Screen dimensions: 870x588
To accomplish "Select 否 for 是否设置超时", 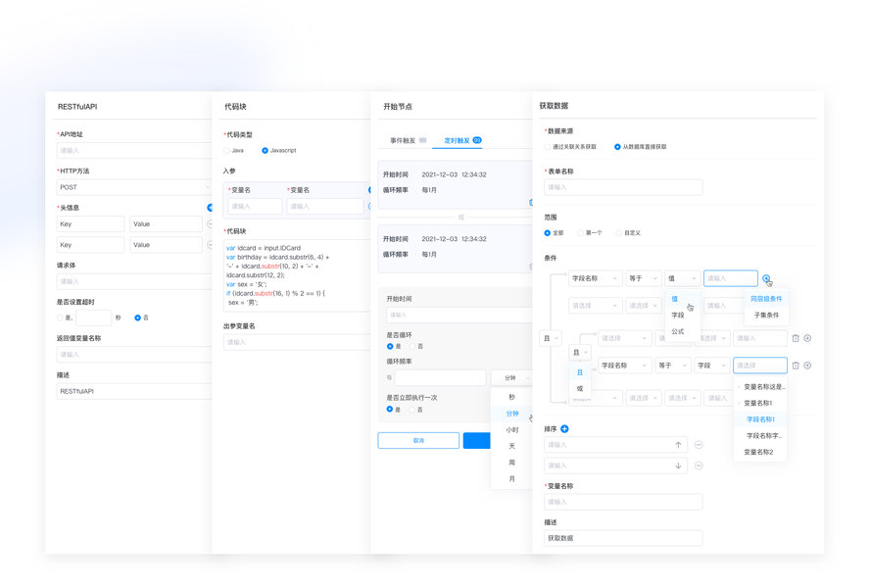I will pos(137,318).
